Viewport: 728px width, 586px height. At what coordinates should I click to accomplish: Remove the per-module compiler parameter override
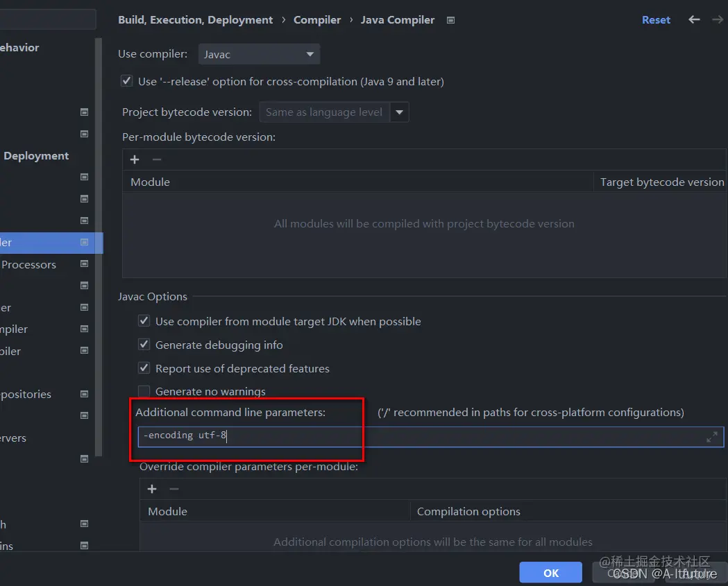pos(174,489)
